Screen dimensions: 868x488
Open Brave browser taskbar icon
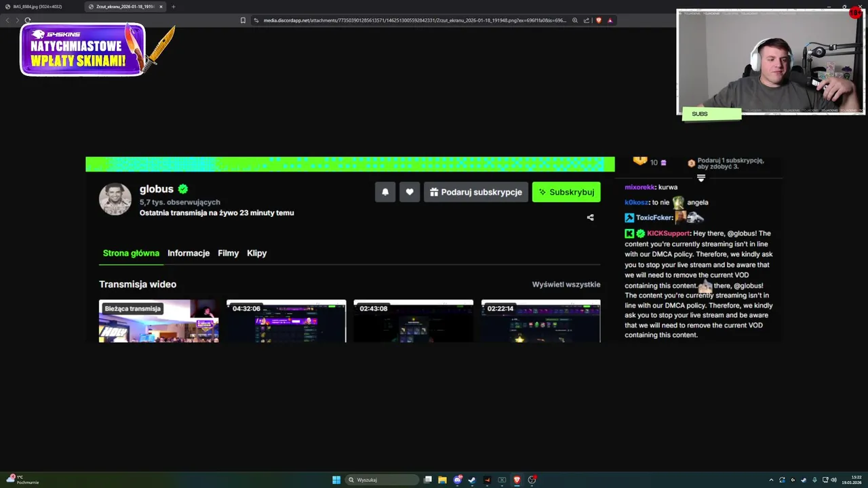(x=517, y=480)
